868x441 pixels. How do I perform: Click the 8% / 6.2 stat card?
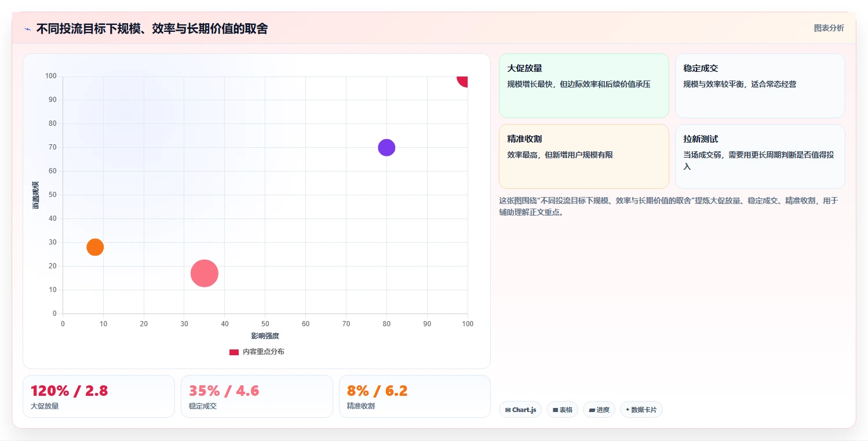(415, 396)
